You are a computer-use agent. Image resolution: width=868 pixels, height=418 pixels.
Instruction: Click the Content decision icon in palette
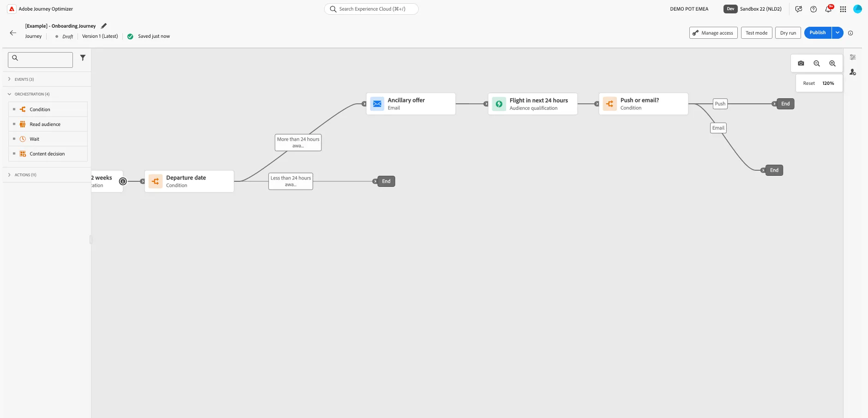(x=23, y=154)
